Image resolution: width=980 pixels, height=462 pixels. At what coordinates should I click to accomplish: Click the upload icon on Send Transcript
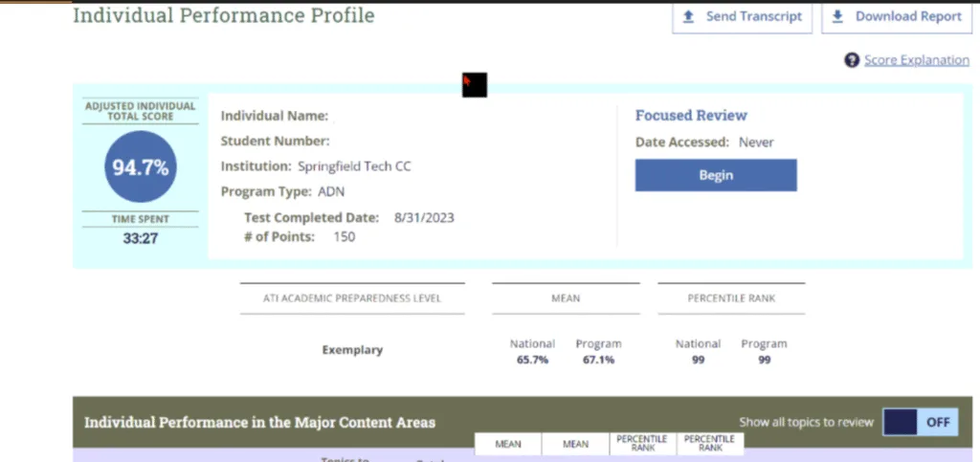[x=688, y=17]
